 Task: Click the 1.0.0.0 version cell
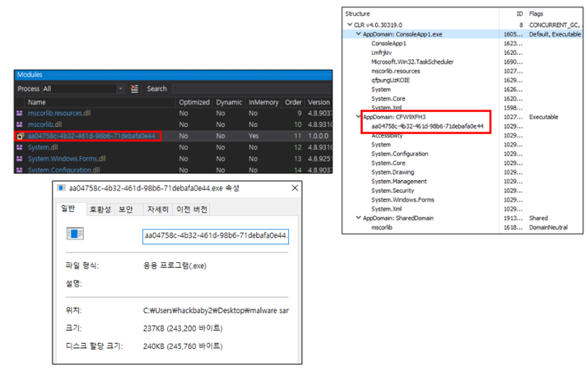pos(318,136)
